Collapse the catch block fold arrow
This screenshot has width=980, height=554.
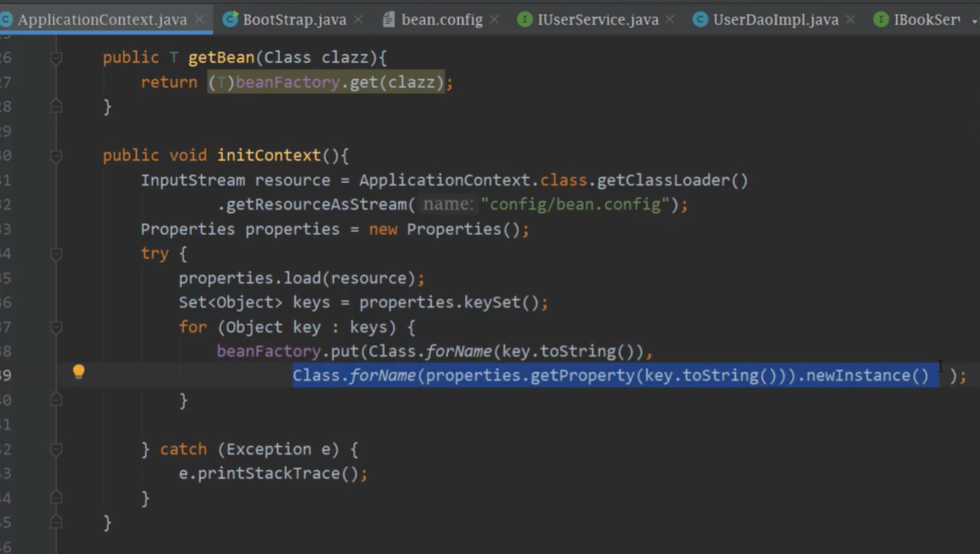click(x=57, y=449)
